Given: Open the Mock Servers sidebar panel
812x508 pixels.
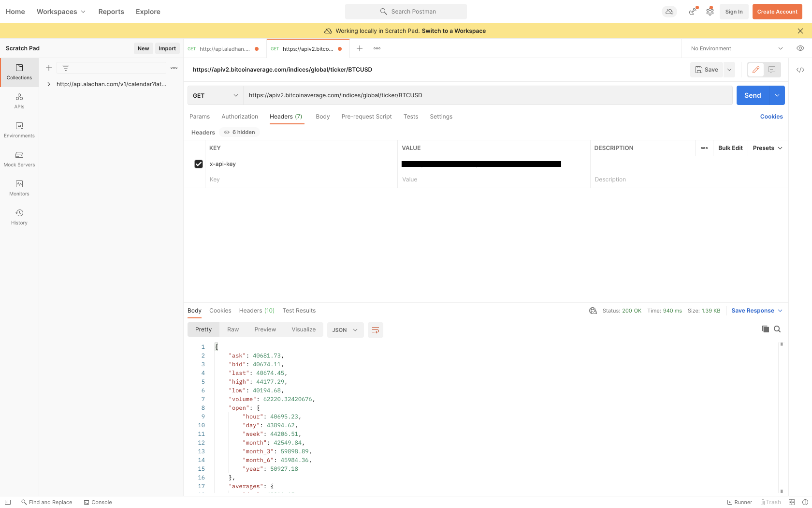Looking at the screenshot, I should pyautogui.click(x=19, y=159).
